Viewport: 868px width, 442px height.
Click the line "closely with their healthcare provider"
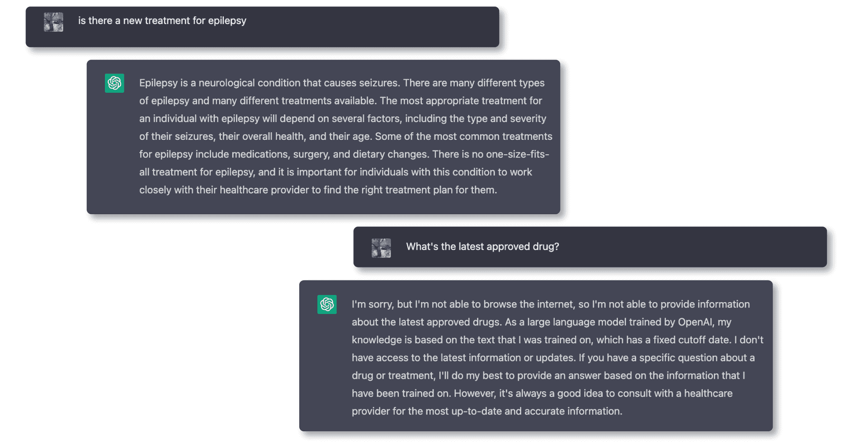coord(318,190)
